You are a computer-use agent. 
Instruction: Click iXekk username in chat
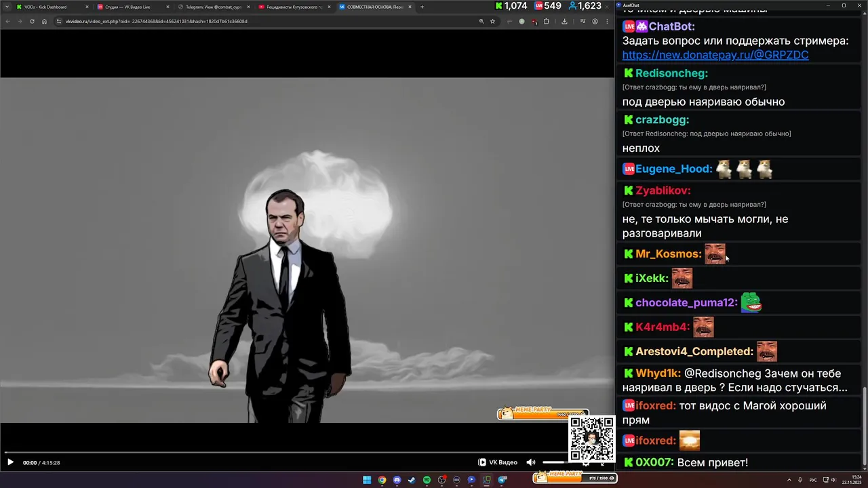click(652, 278)
